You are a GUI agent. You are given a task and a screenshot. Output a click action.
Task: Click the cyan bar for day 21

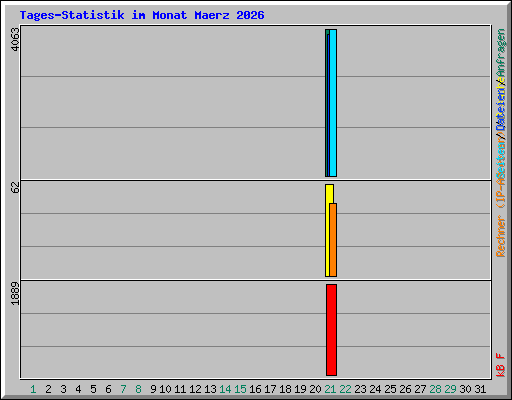(x=333, y=103)
